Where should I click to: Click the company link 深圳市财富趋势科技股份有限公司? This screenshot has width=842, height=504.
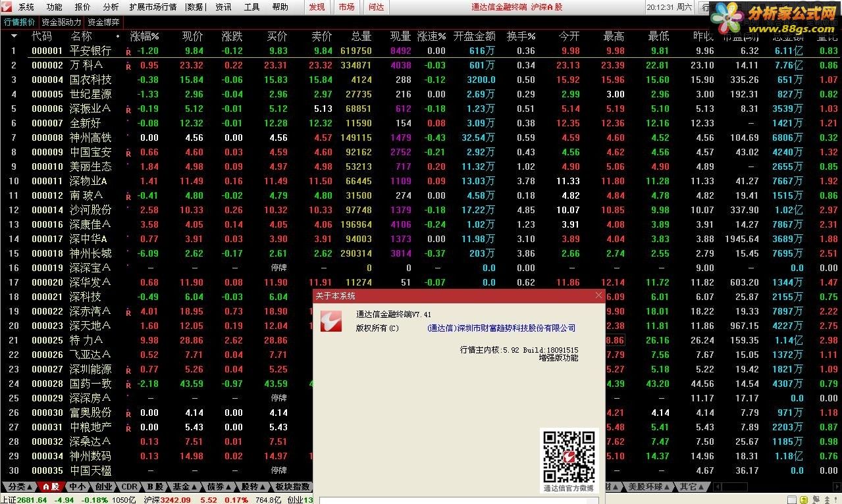501,328
